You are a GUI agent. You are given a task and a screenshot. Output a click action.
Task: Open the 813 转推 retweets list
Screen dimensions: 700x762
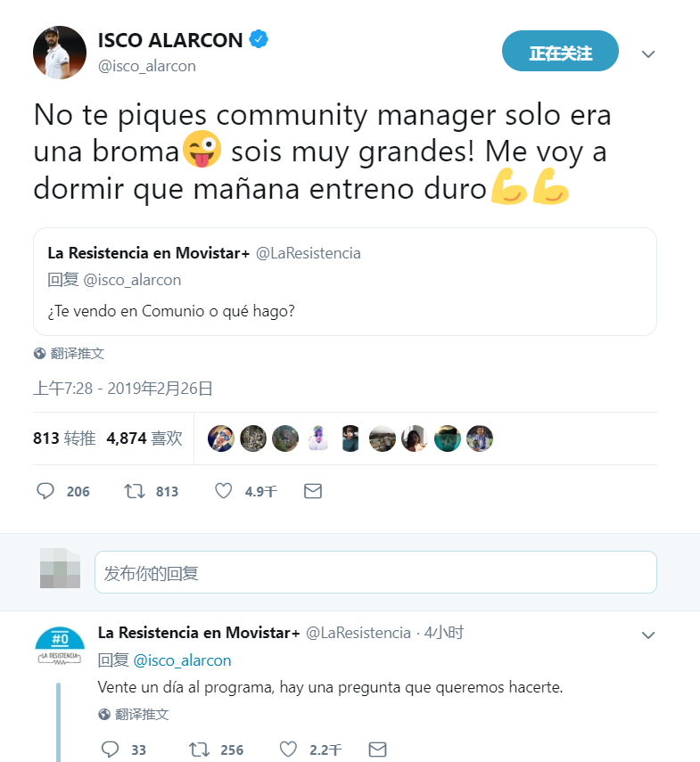pyautogui.click(x=64, y=438)
